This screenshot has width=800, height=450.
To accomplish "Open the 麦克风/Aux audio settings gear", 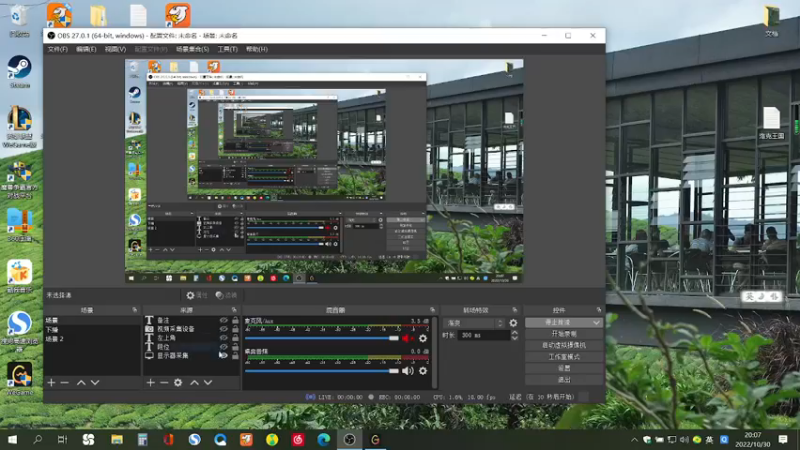I will click(423, 338).
